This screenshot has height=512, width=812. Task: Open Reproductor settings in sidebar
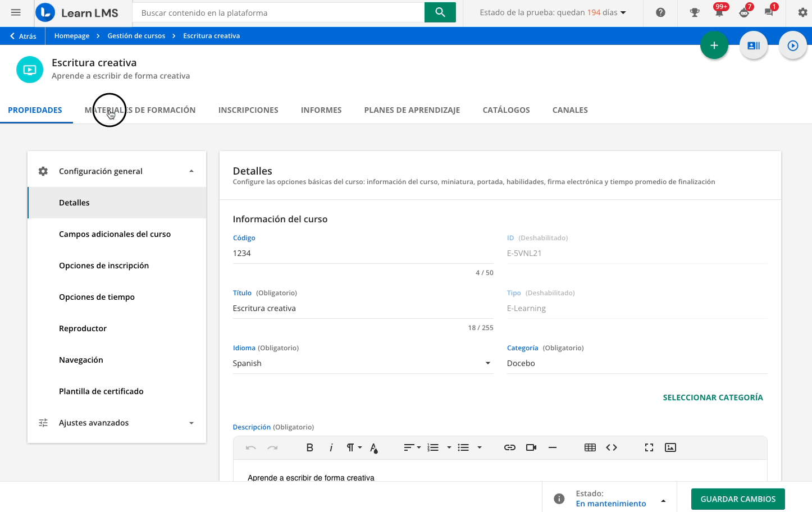point(117,328)
